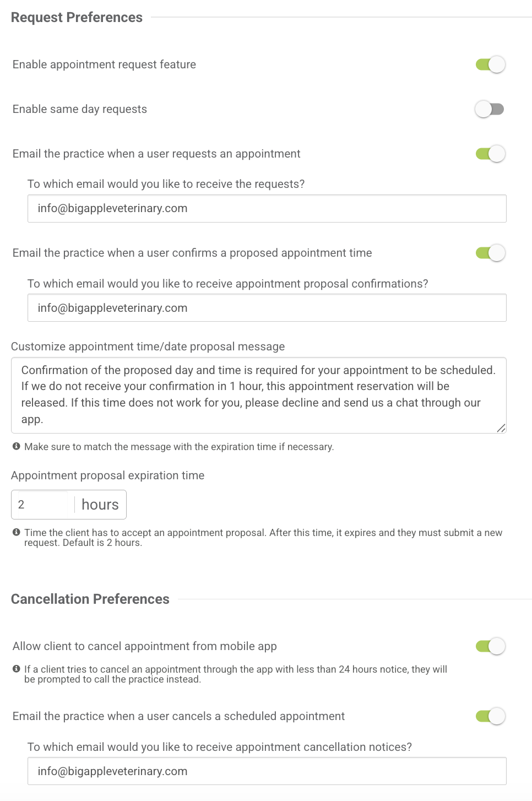Click the Cancellation Preferences heading
Screen dimensions: 532x801
[x=90, y=599]
